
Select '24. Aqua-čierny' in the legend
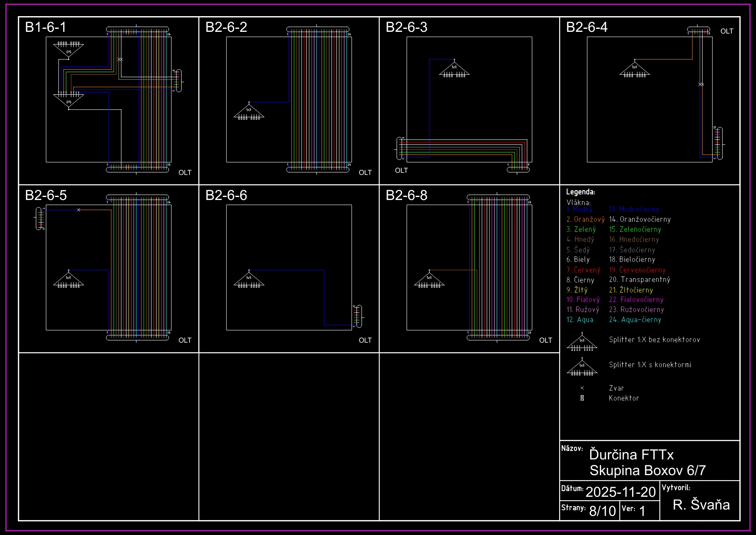pyautogui.click(x=635, y=320)
